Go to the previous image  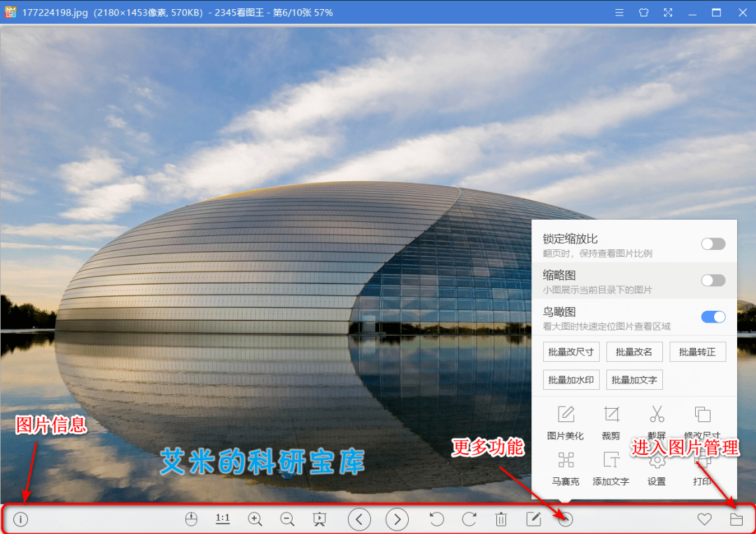tap(359, 519)
